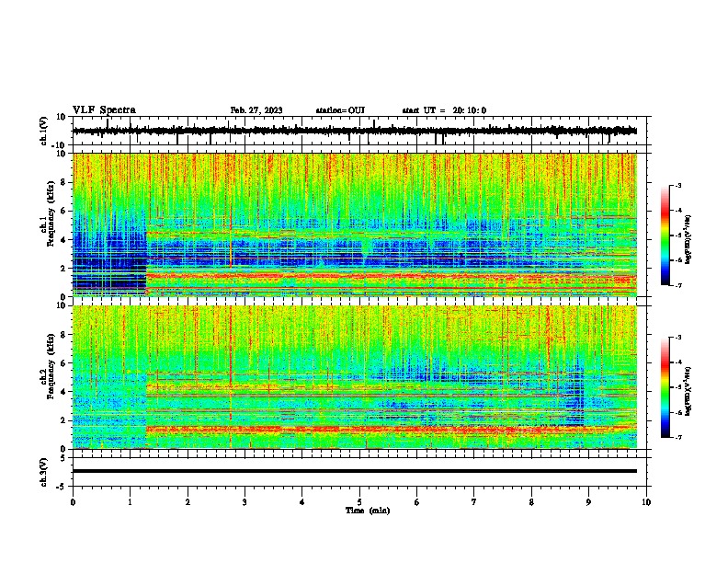This screenshot has width=728, height=563.
Task: Click the "4" kHz tick on the ch.2 frequency axis
Action: point(63,392)
